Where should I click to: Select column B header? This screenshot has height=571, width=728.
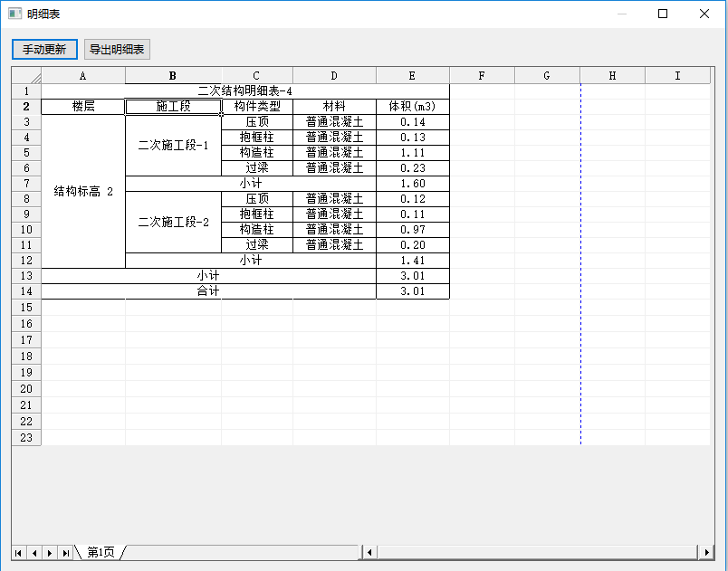[173, 76]
